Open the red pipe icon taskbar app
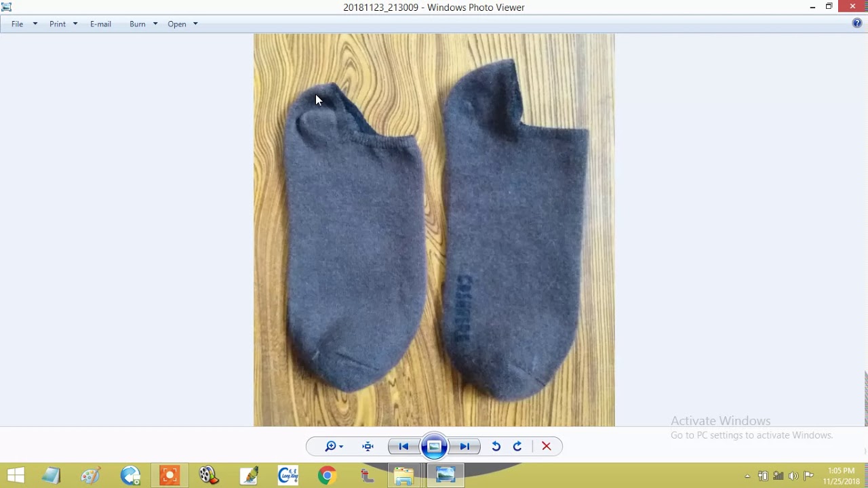 point(367,475)
